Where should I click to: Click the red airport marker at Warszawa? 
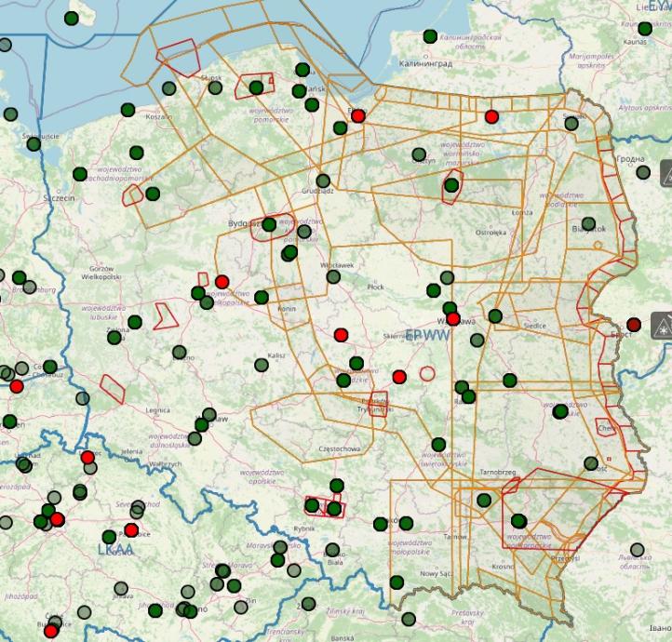[x=453, y=319]
